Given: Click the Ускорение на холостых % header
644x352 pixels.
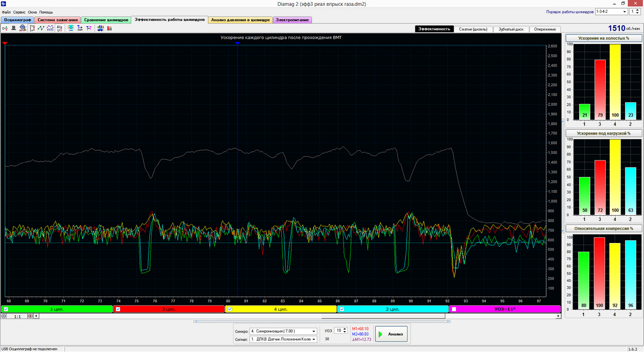Looking at the screenshot, I should click(603, 38).
